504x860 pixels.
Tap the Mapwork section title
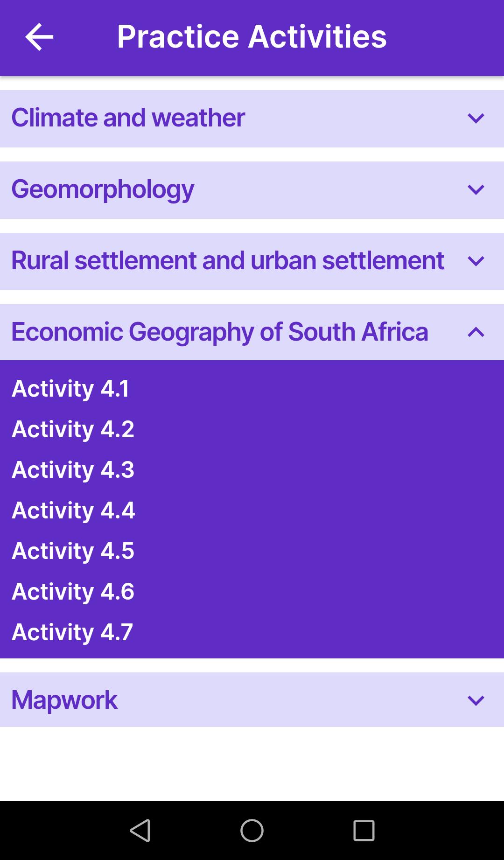point(64,700)
